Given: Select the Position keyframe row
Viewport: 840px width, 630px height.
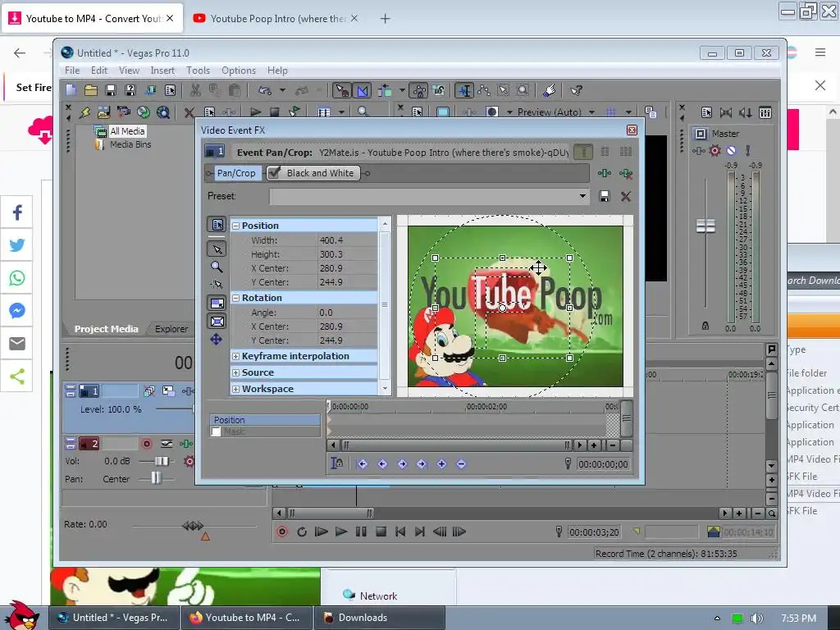Looking at the screenshot, I should (265, 420).
